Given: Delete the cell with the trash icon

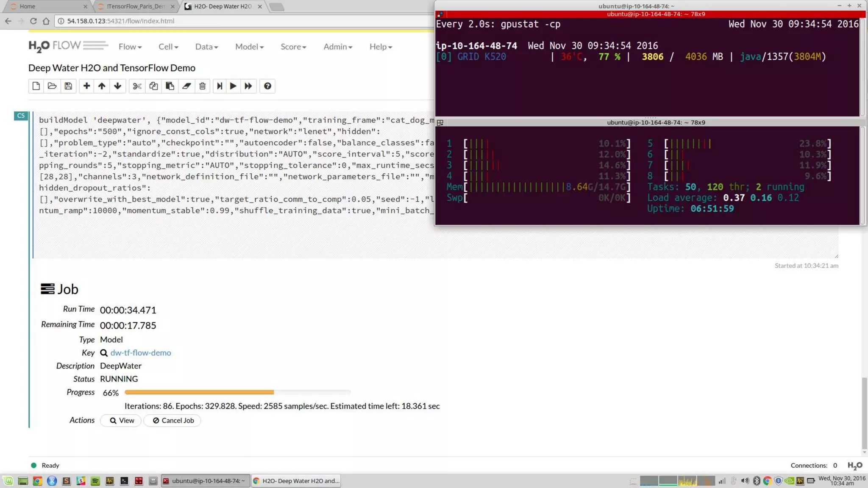Looking at the screenshot, I should [203, 86].
